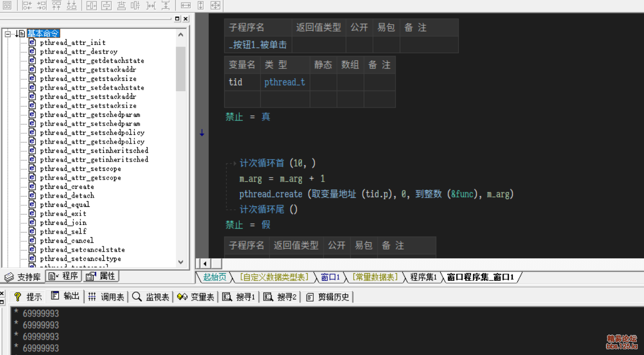Click the align top edges toolbar icon

point(57,6)
